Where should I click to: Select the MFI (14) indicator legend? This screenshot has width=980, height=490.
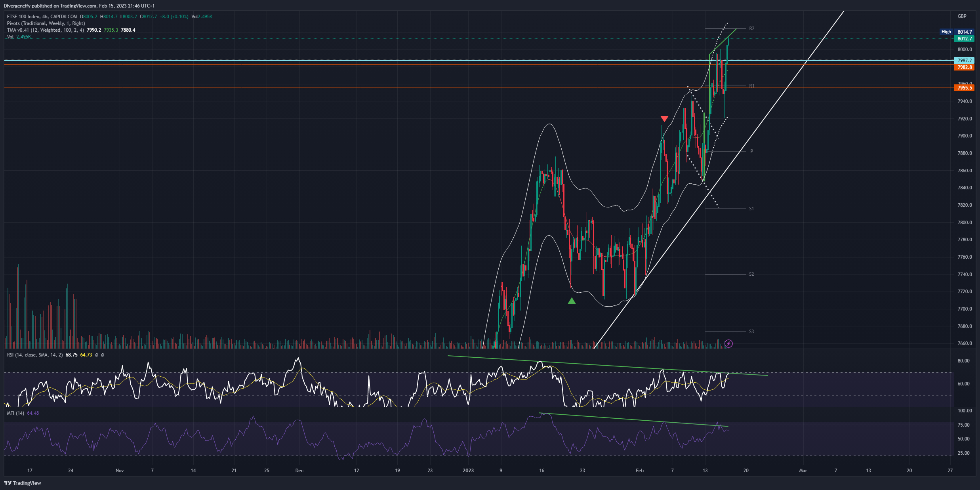[x=15, y=413]
